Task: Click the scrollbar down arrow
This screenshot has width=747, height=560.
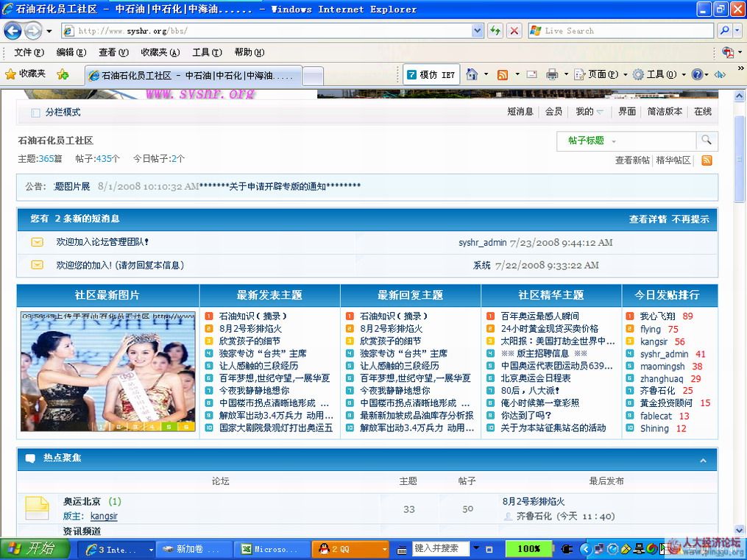Action: [x=739, y=530]
